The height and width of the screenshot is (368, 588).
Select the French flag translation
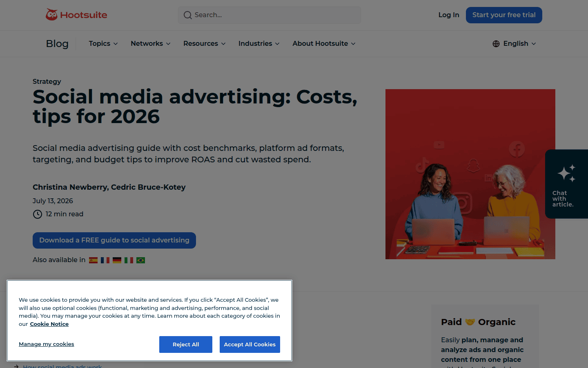pos(105,260)
